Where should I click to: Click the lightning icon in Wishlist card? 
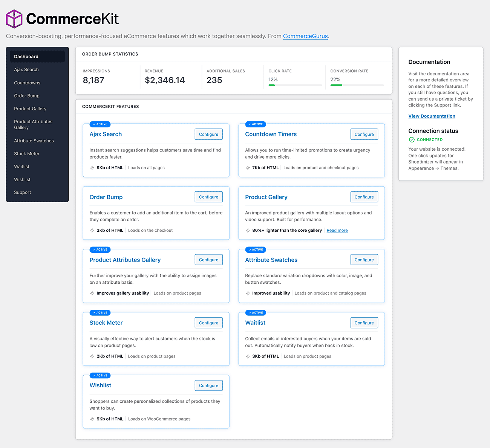(92, 419)
